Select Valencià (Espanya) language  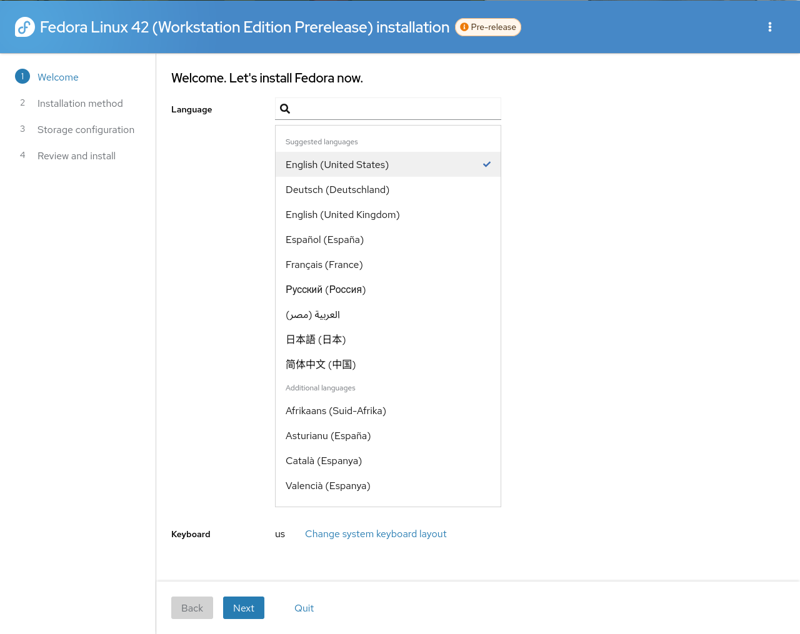point(388,485)
